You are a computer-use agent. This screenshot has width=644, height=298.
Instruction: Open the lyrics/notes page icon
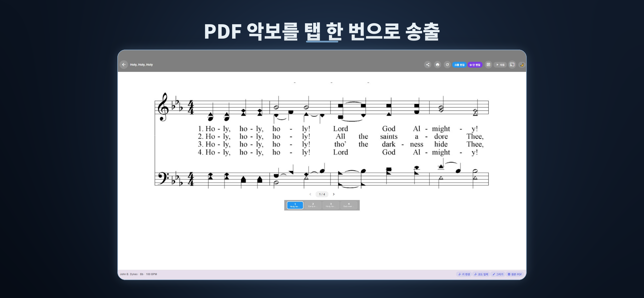click(x=488, y=65)
